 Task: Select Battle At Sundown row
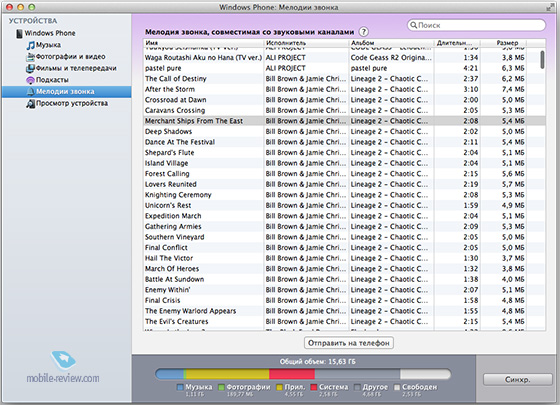(344, 279)
